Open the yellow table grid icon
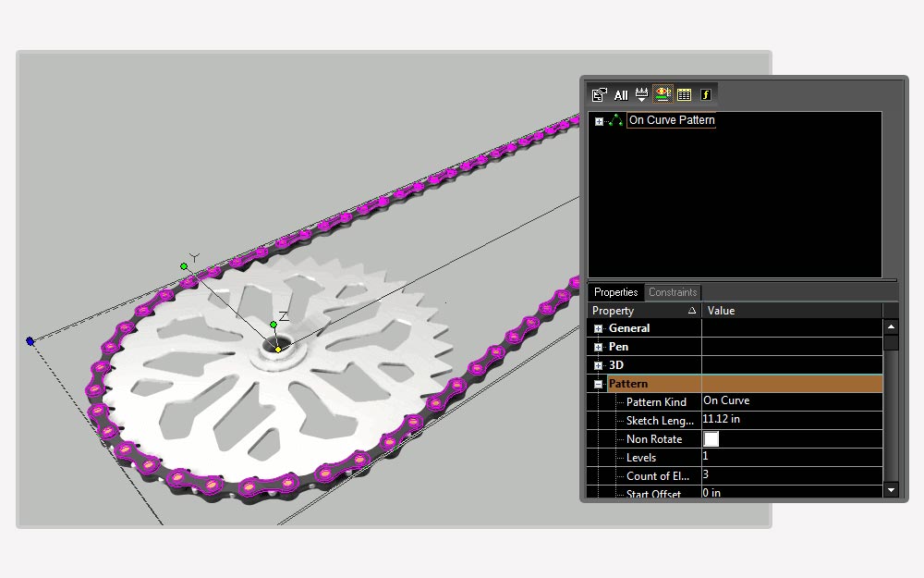924x578 pixels. coord(684,95)
